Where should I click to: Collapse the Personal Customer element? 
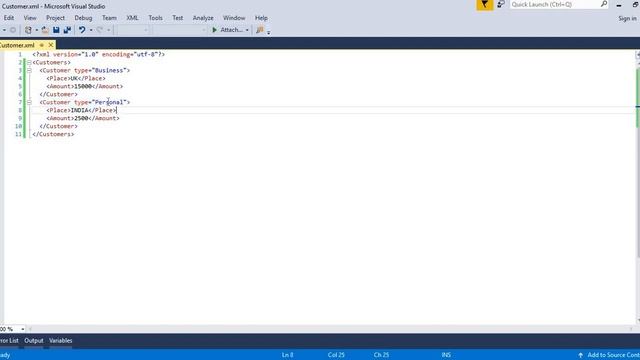point(29,102)
